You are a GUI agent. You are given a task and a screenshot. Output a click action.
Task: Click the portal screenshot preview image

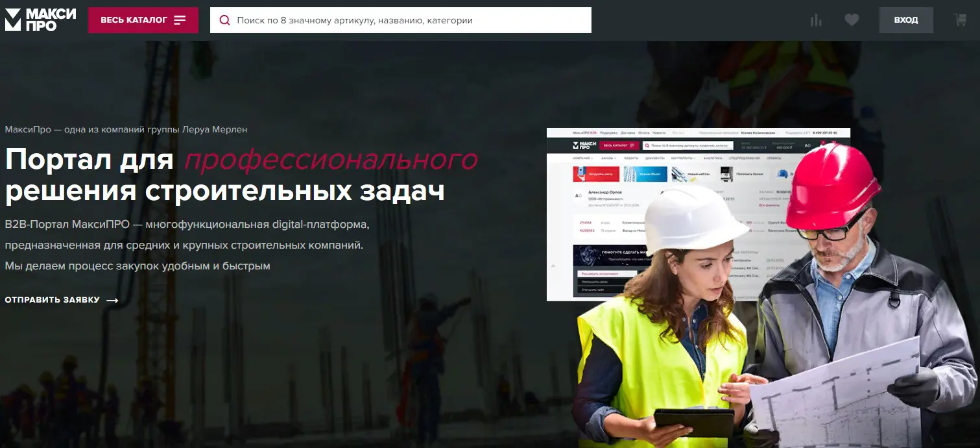(x=698, y=214)
